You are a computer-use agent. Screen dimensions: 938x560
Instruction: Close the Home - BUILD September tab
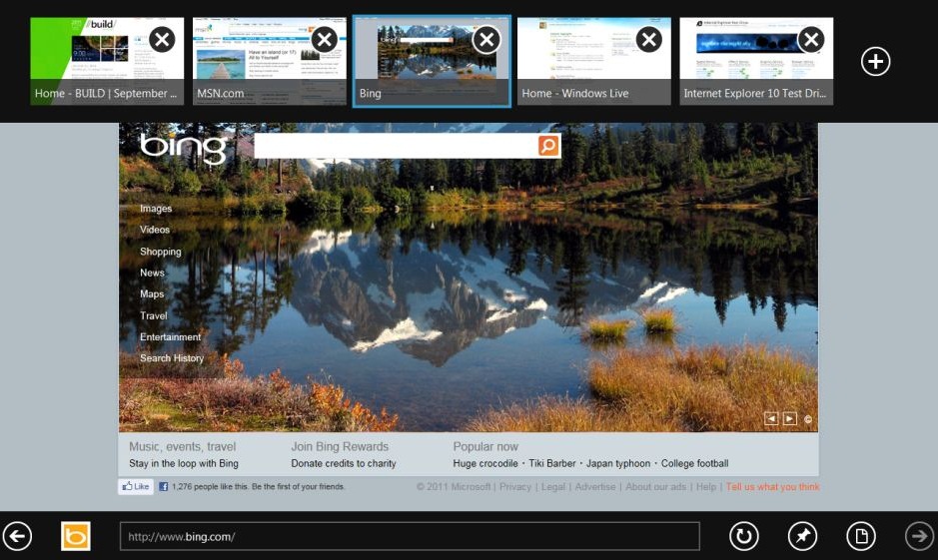[x=162, y=40]
